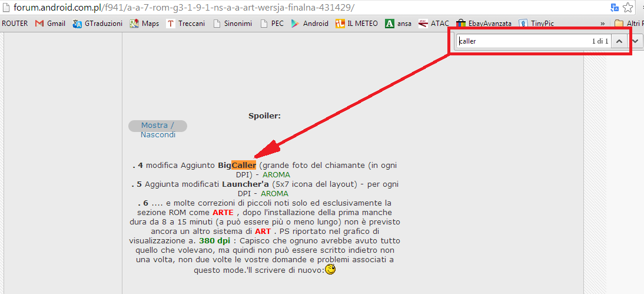Click the page icon in the address bar

point(6,8)
